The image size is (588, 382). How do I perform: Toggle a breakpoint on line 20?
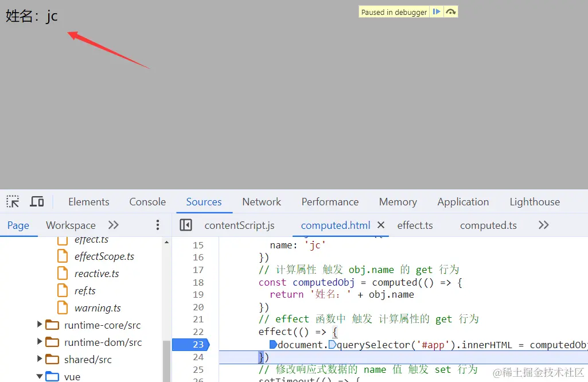[198, 307]
